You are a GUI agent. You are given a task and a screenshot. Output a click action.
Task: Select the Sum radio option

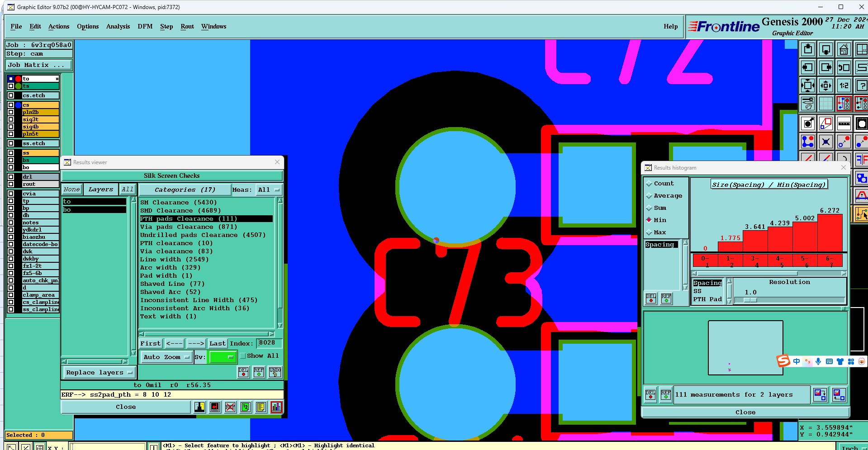point(656,208)
